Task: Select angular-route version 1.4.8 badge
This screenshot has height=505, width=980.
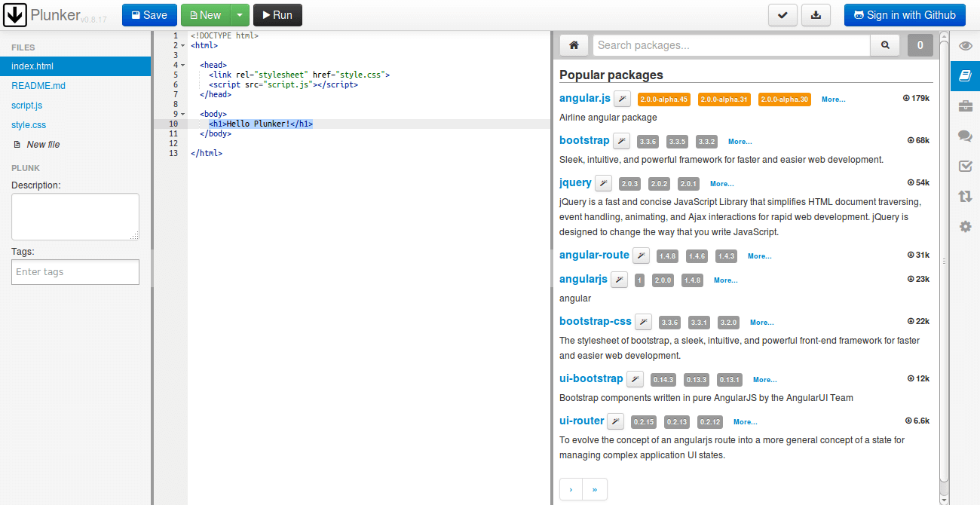Action: 667,256
